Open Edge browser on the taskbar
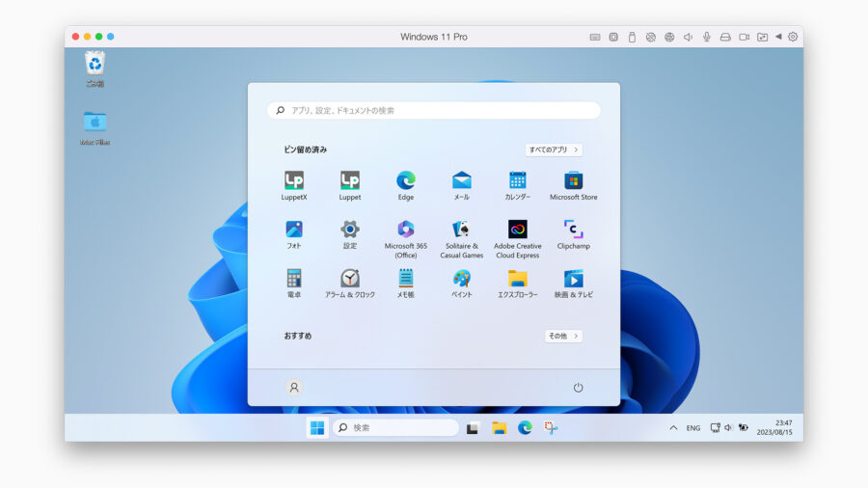868x488 pixels. click(525, 427)
